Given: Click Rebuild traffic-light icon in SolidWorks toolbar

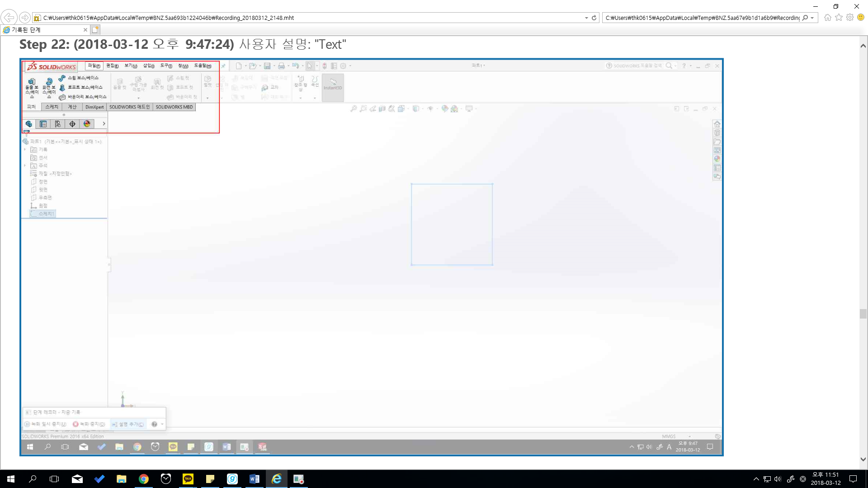Looking at the screenshot, I should tap(325, 66).
